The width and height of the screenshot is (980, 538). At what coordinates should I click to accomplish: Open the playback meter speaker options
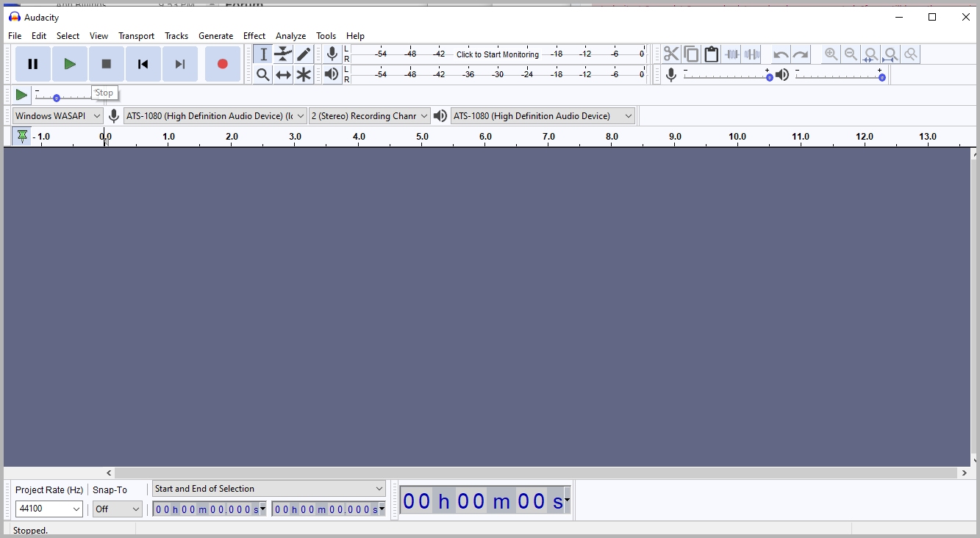332,74
